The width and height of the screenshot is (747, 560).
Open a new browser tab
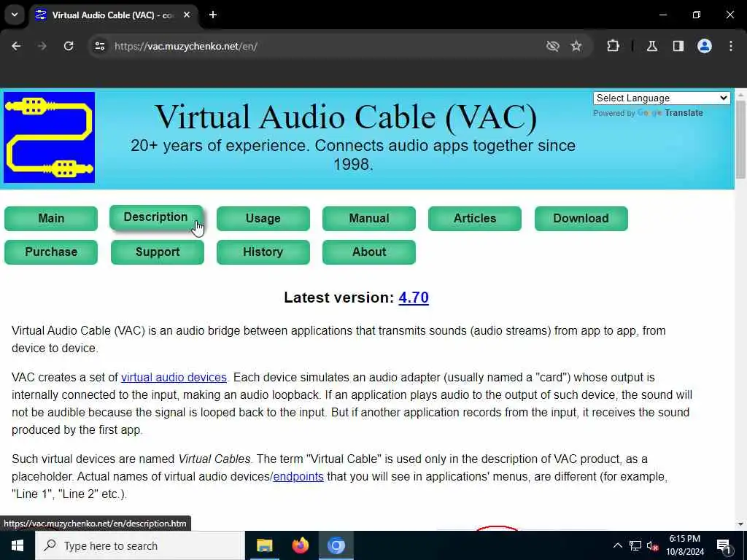[213, 15]
